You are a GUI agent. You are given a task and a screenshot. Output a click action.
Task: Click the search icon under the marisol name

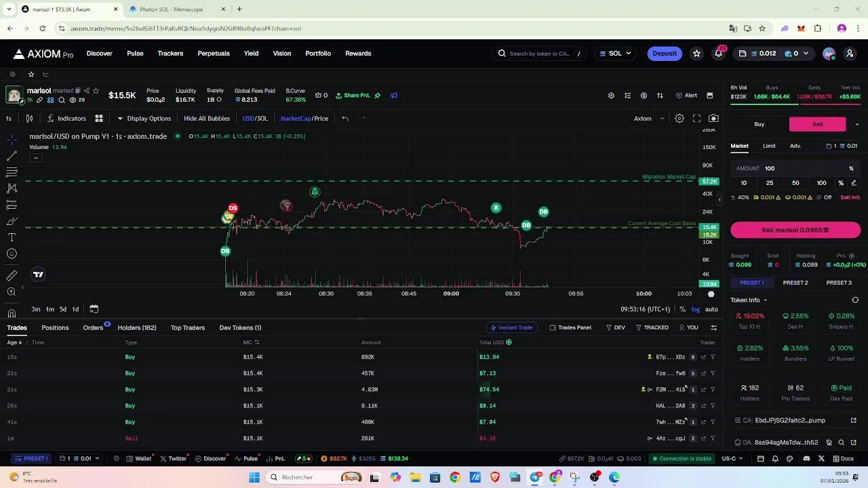[x=62, y=100]
